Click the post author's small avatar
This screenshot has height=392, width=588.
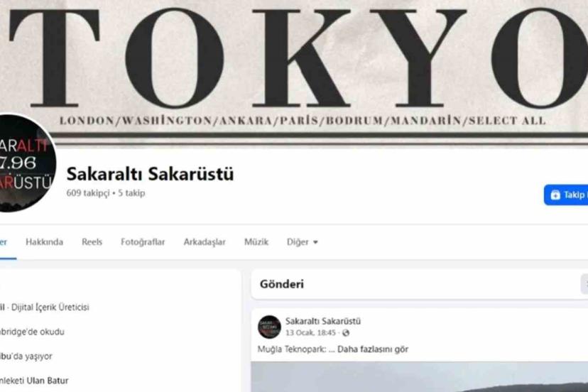[x=269, y=327]
